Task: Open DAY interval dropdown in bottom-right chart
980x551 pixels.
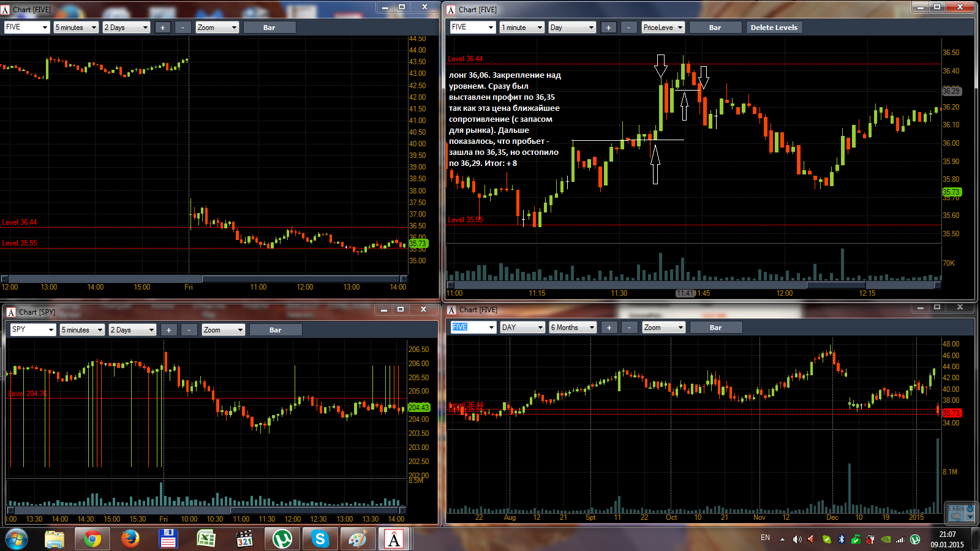Action: [522, 328]
